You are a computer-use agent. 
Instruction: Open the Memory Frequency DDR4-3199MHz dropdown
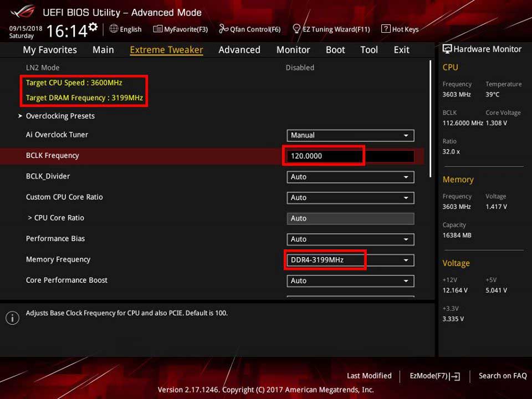[350, 260]
